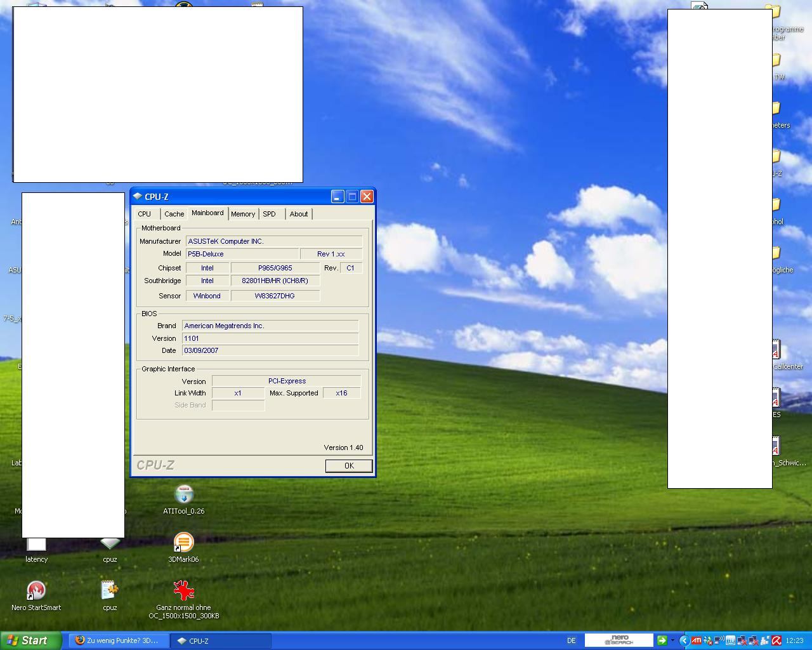Select the cpuz diamond application icon on desktop
812x650 pixels.
click(x=110, y=550)
